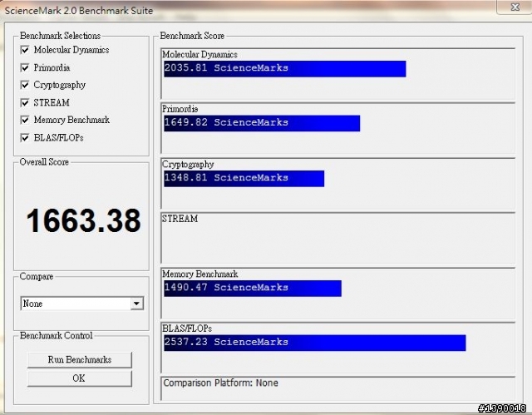The height and width of the screenshot is (415, 532).
Task: Close the ScienceMark window
Action: [515, 7]
